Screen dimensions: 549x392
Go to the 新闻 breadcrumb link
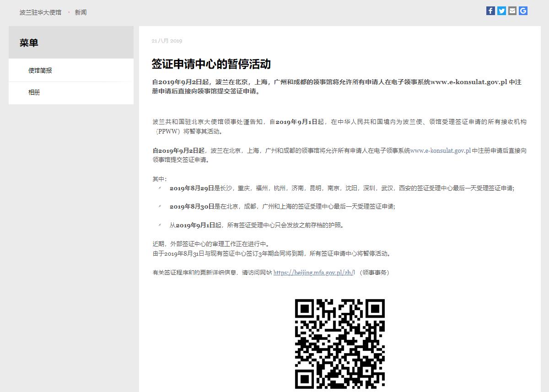tap(81, 12)
